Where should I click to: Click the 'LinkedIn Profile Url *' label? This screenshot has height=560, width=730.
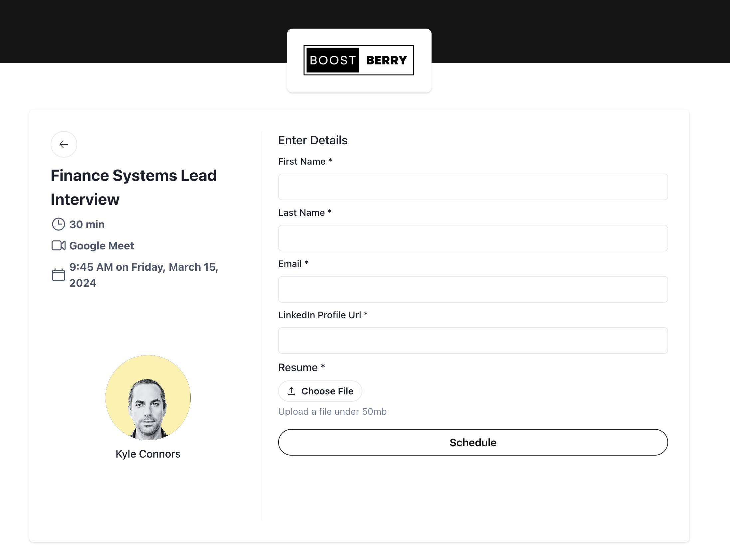tap(323, 315)
